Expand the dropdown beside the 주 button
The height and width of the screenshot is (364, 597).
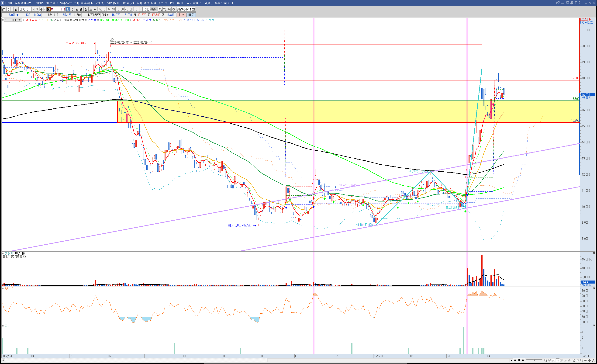[12, 9]
